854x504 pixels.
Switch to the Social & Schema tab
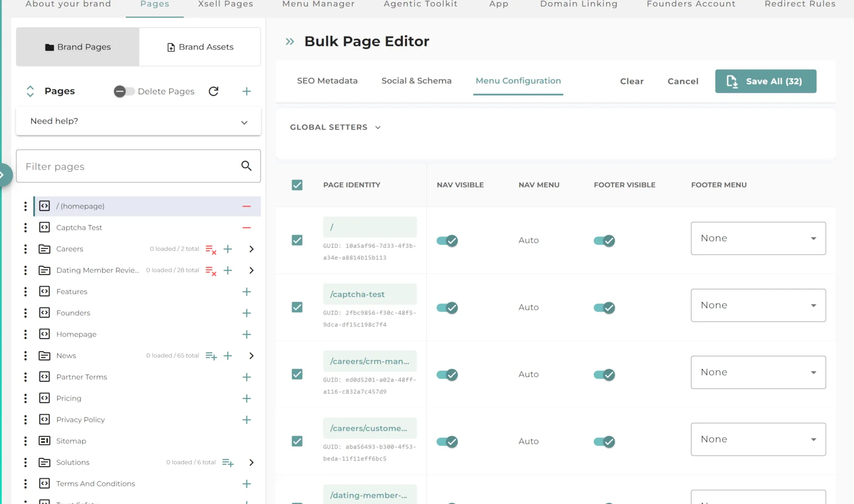(416, 81)
